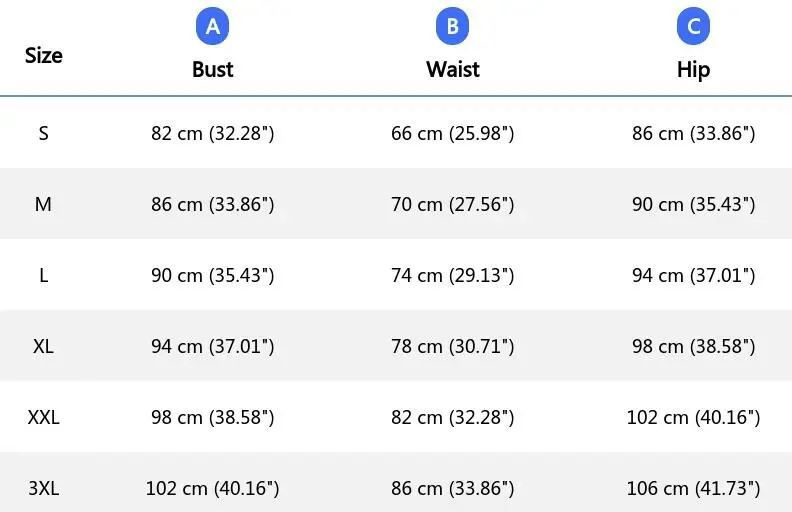Viewport: 792px width, 512px height.
Task: Select the 3XL size row label
Action: pyautogui.click(x=43, y=489)
